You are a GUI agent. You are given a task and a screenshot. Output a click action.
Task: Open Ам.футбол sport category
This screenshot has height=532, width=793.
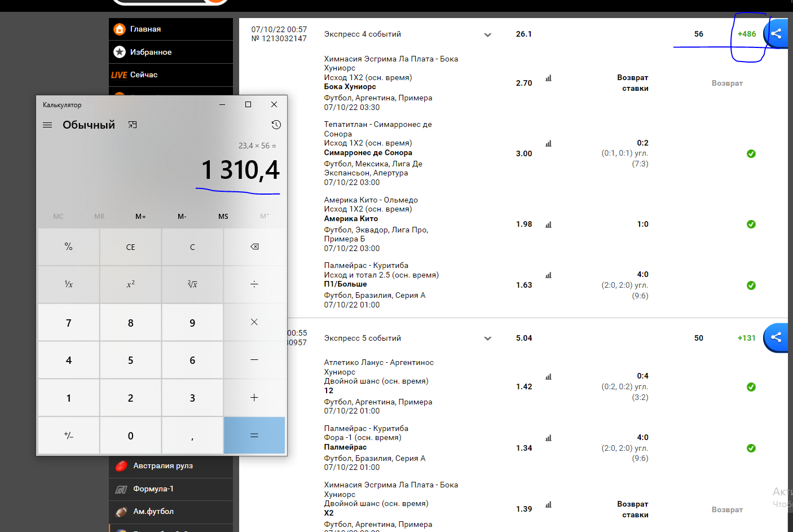171,512
